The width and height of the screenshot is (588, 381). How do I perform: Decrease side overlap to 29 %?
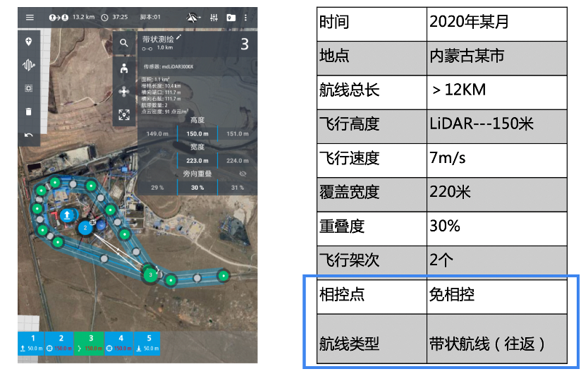pos(157,188)
